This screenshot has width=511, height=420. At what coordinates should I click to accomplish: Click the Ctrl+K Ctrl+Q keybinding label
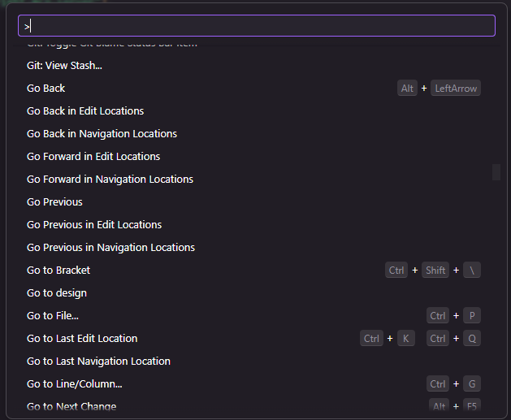pos(420,339)
